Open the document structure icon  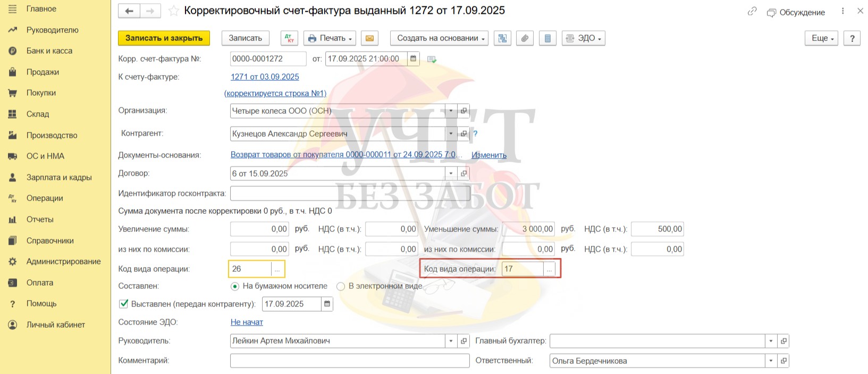point(502,38)
